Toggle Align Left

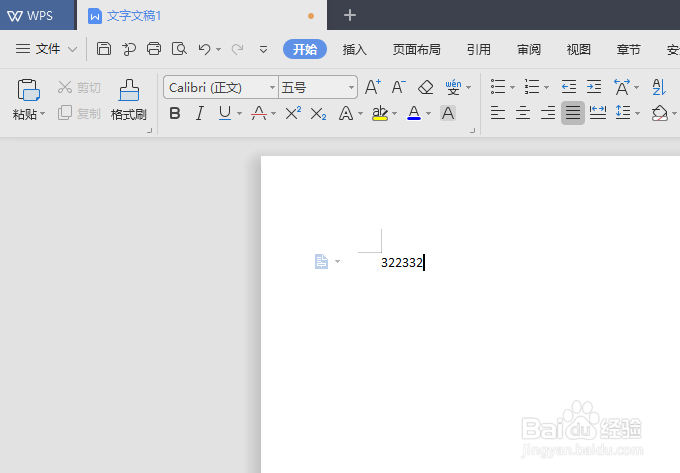pos(498,113)
